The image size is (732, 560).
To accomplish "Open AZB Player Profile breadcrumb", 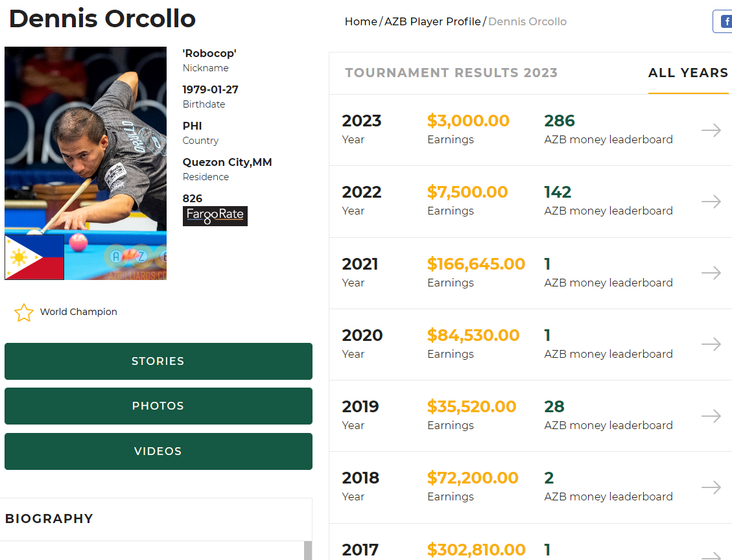I will tap(432, 21).
